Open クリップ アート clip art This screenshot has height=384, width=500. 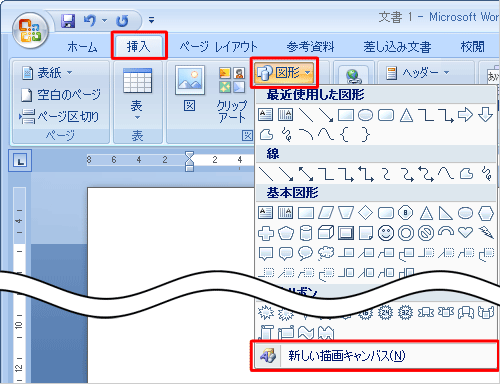[x=232, y=95]
